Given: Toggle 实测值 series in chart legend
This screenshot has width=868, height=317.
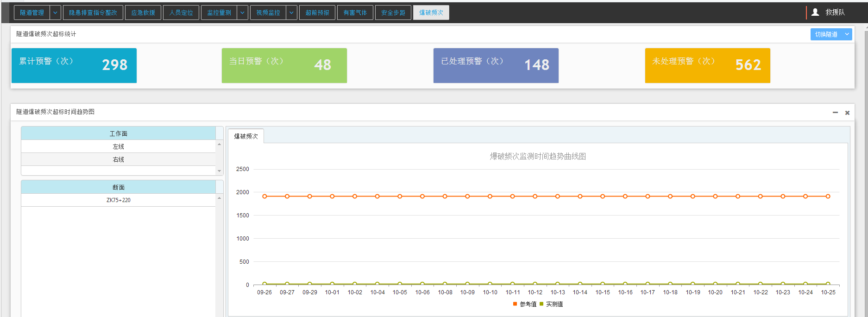Looking at the screenshot, I should [x=551, y=304].
